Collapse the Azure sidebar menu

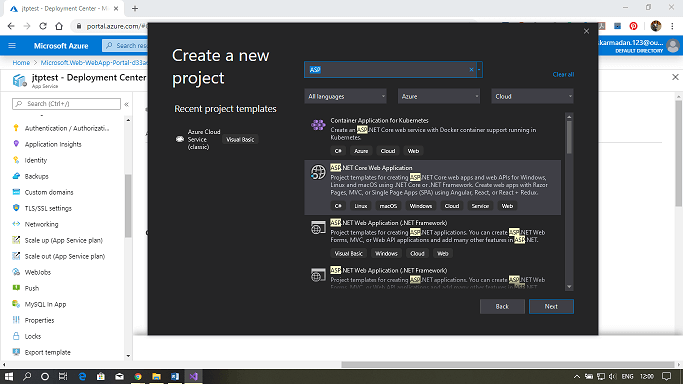[126, 104]
